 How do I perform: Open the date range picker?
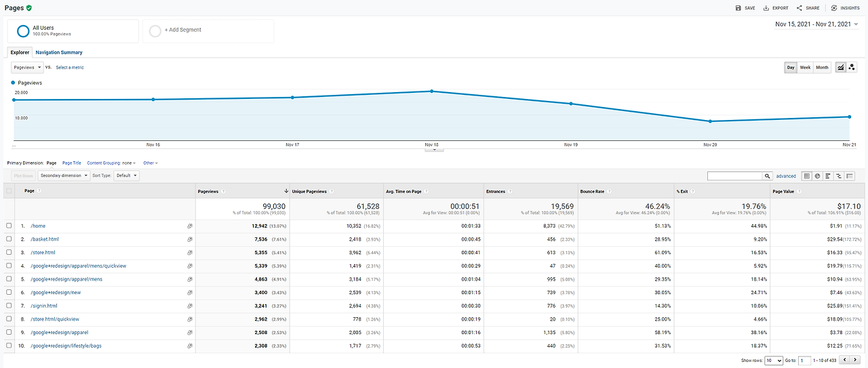(816, 24)
